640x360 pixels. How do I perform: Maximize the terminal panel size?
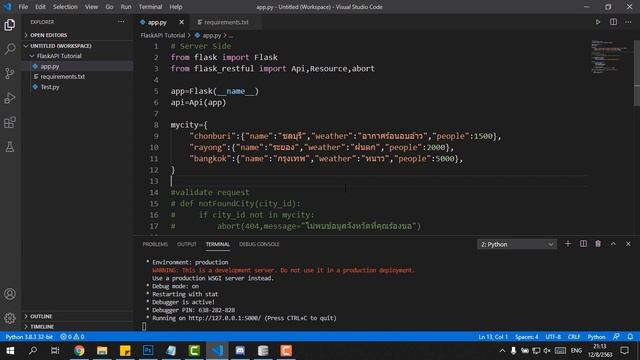tap(613, 244)
